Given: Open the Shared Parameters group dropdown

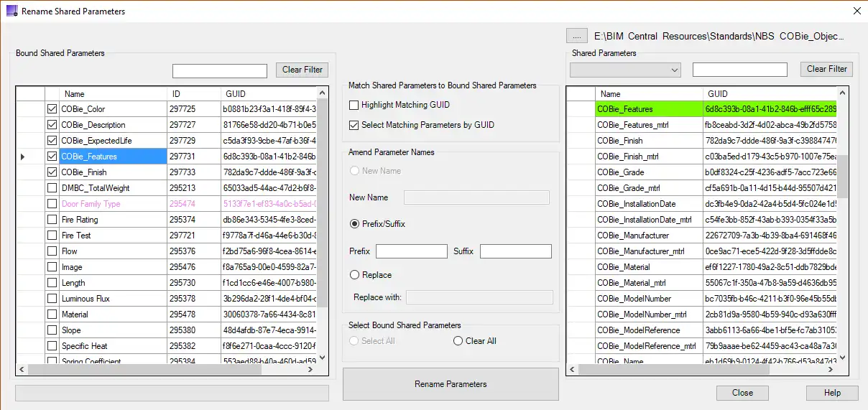Looking at the screenshot, I should (x=624, y=70).
